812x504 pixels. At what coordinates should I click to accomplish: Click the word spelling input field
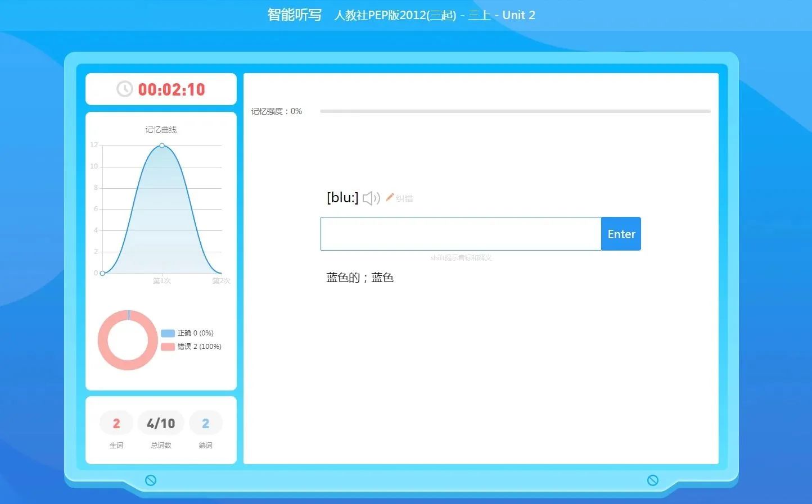[x=461, y=234]
